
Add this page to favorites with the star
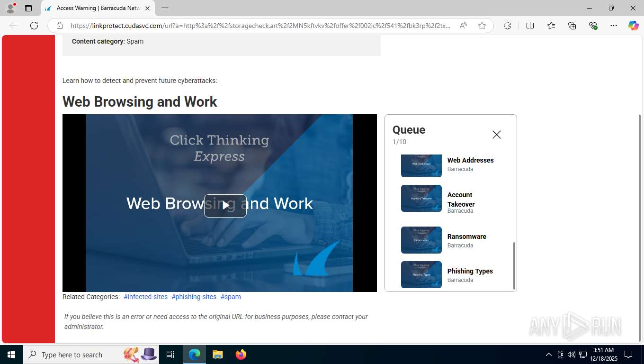coord(482,26)
